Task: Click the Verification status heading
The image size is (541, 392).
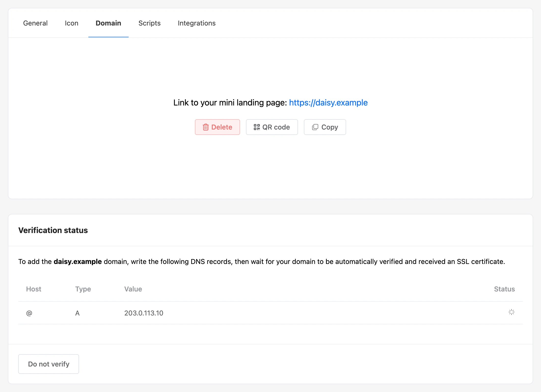Action: (x=53, y=230)
